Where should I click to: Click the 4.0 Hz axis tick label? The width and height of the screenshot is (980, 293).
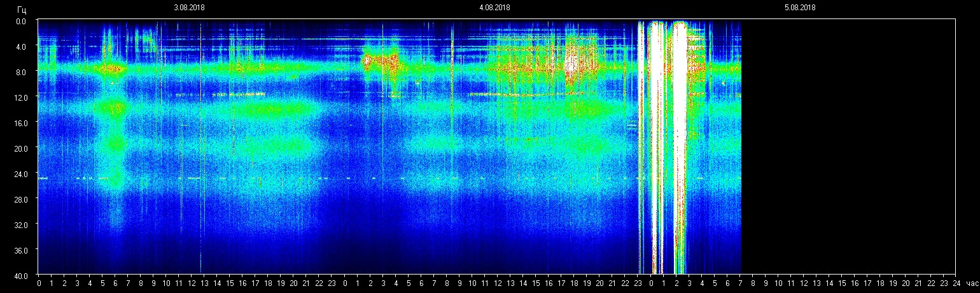pos(22,46)
